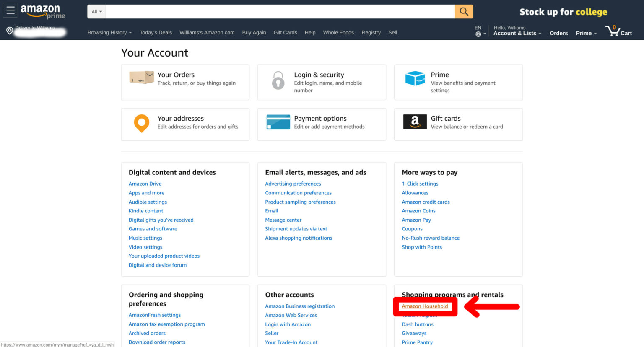Open the Stock up for college banner
Screen dimensions: 644x347
point(563,12)
